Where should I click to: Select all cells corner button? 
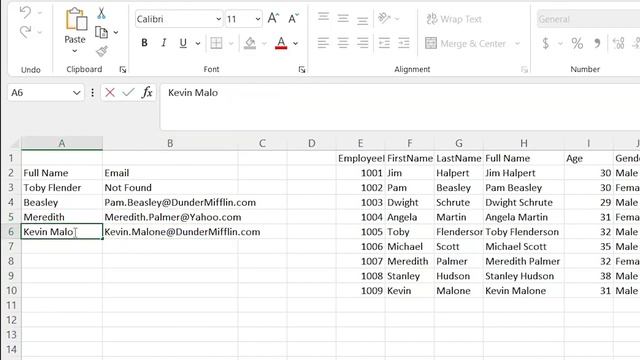15,143
